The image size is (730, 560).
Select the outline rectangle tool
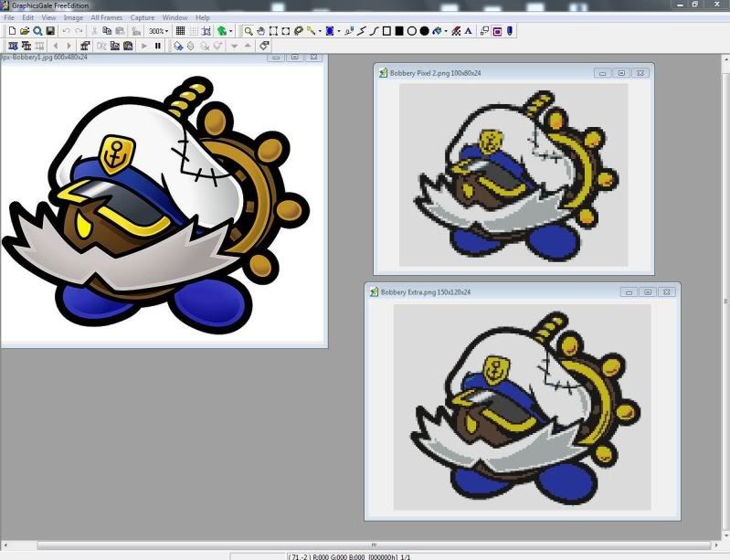tap(386, 31)
